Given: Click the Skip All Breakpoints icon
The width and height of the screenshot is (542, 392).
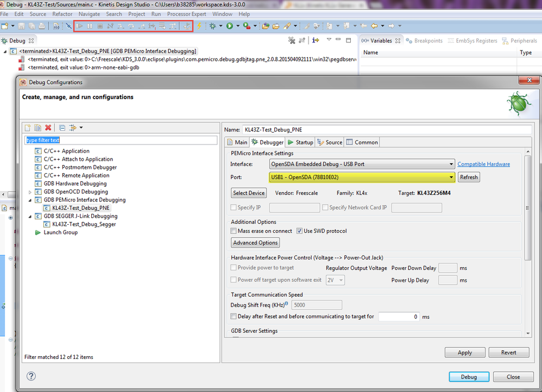Looking at the screenshot, I should point(69,26).
